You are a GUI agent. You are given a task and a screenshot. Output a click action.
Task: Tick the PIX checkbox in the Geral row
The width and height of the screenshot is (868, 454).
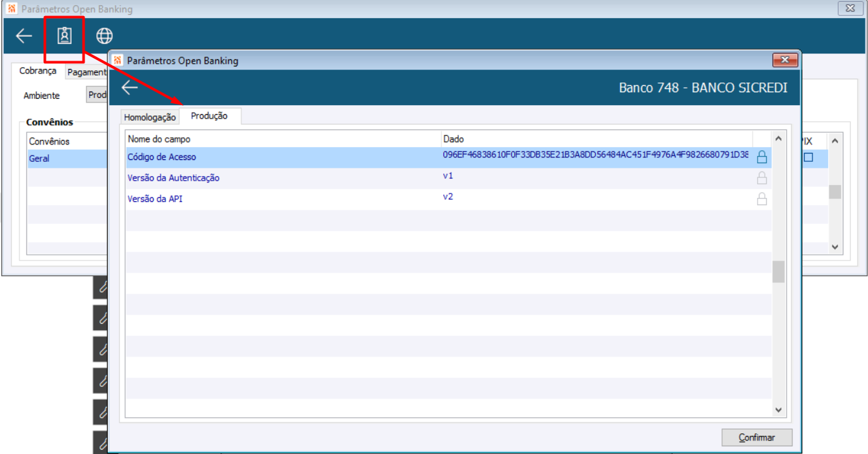808,157
